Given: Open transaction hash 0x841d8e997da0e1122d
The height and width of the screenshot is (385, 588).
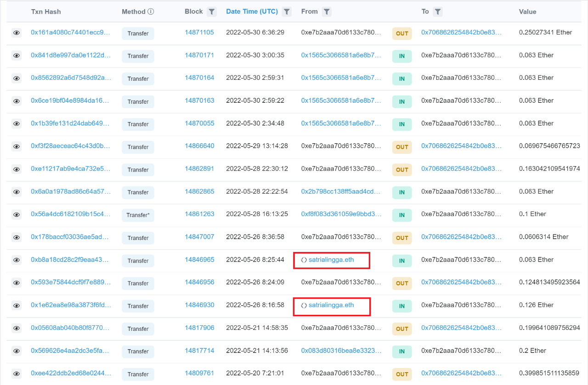Looking at the screenshot, I should pos(71,55).
